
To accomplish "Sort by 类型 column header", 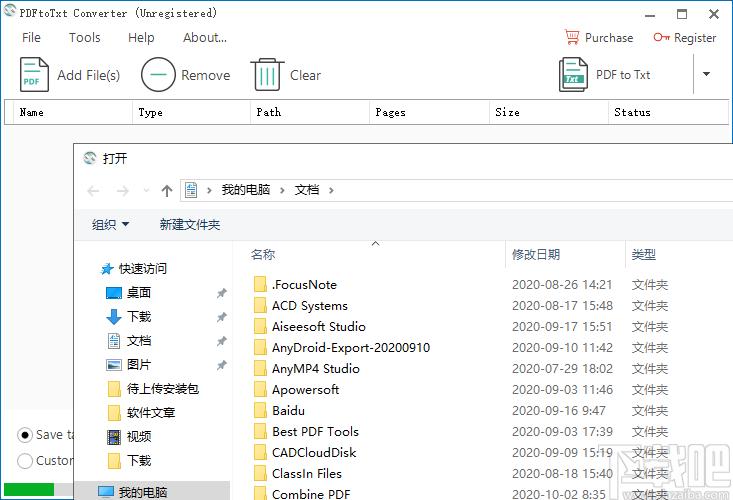I will pos(644,255).
